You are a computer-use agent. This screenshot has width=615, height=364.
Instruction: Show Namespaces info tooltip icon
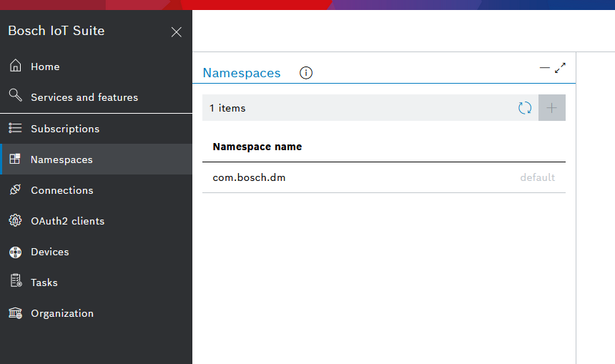[x=306, y=72]
